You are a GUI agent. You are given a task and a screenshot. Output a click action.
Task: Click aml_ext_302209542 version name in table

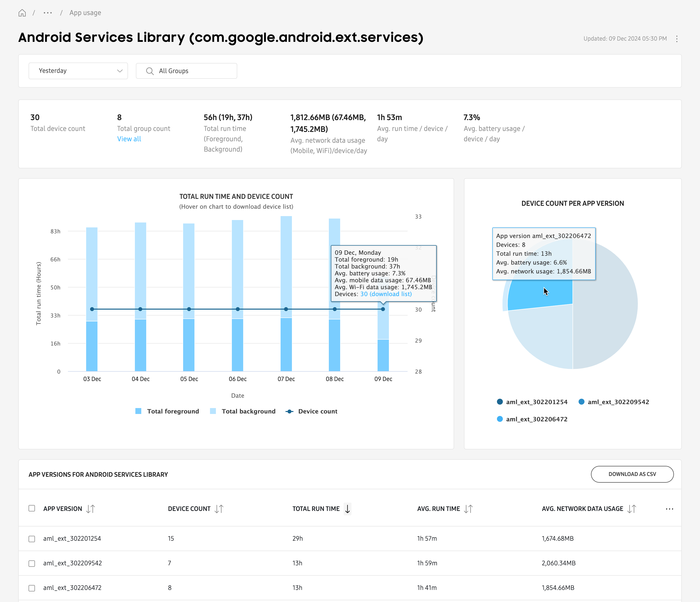pos(73,563)
